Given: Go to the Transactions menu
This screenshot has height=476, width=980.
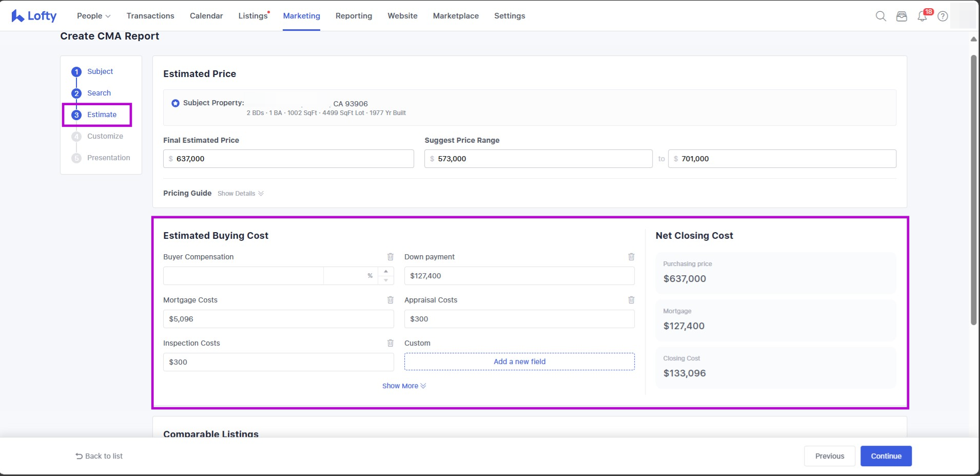Looking at the screenshot, I should tap(150, 16).
